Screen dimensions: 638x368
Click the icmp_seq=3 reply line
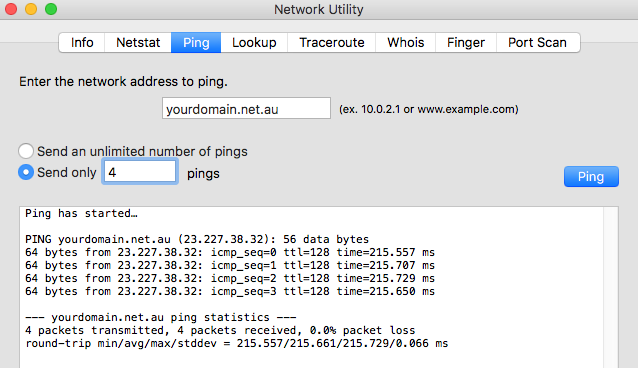click(x=230, y=291)
